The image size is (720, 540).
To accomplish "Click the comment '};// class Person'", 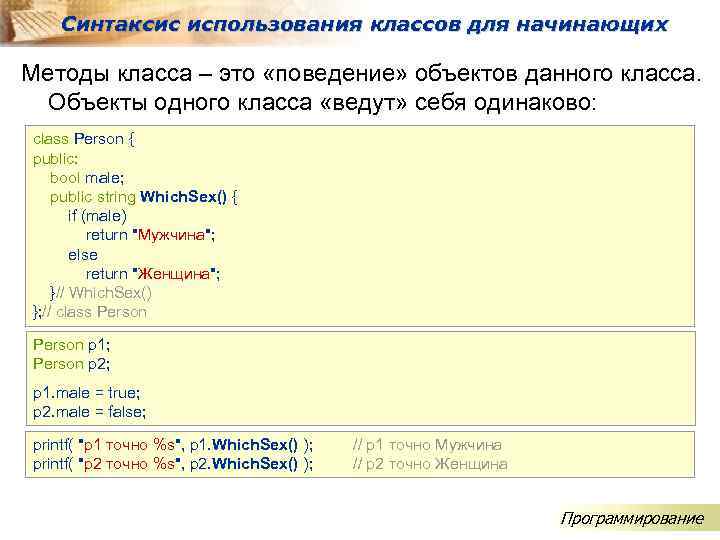I will point(90,312).
